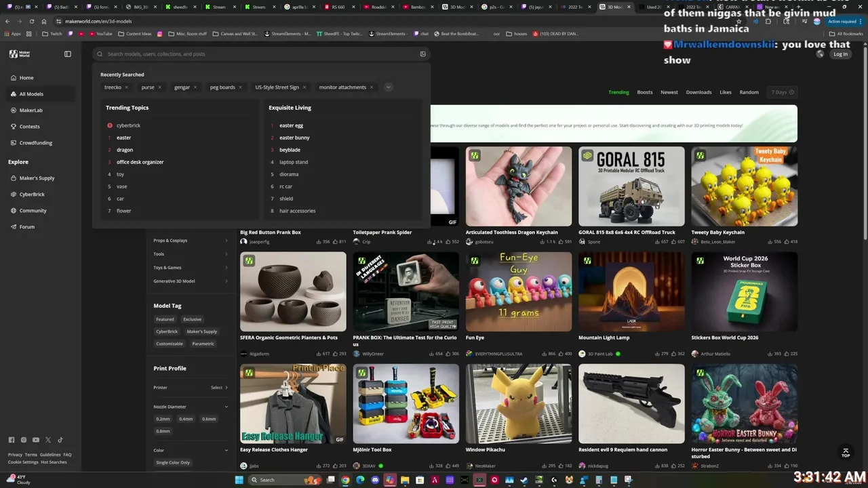Click browser back arrow
This screenshot has width=868, height=488.
(x=7, y=21)
